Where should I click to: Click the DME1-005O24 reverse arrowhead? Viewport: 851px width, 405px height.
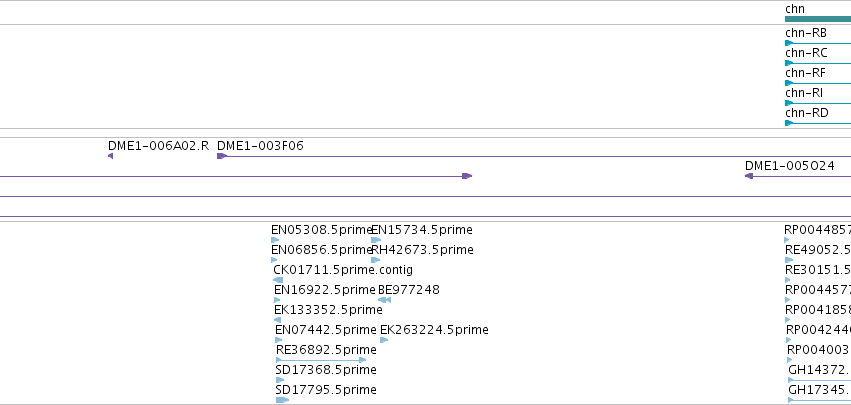[749, 176]
